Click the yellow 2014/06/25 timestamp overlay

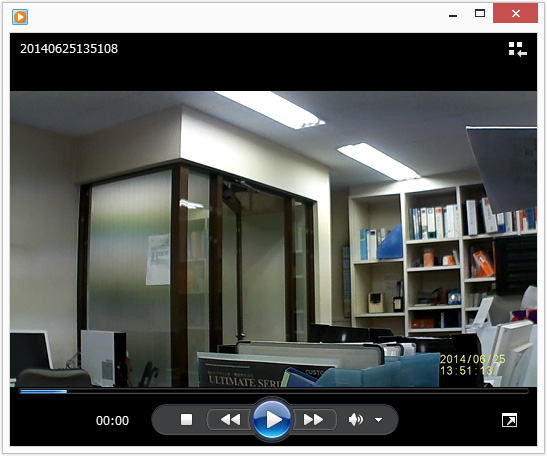[472, 359]
